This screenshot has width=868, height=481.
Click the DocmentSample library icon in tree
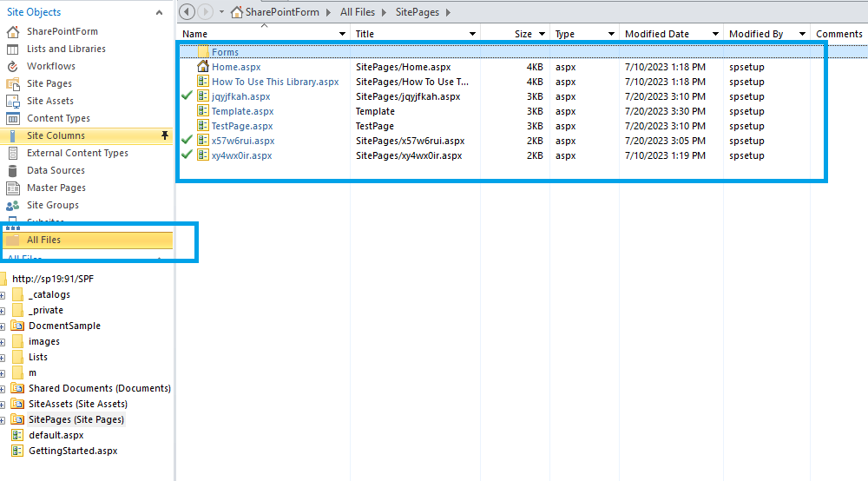pyautogui.click(x=17, y=326)
